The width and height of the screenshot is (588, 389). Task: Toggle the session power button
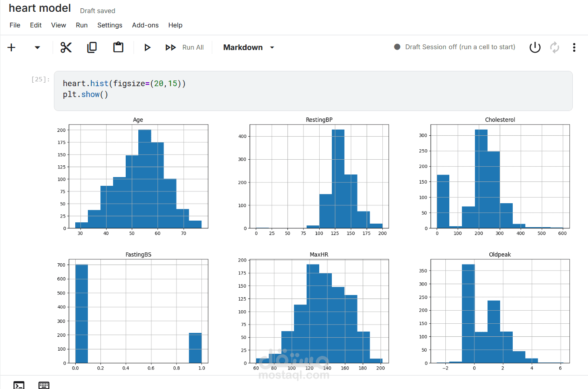[535, 47]
